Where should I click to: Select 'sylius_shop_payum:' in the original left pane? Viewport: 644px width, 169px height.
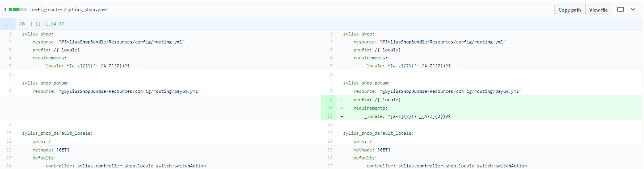[45, 83]
